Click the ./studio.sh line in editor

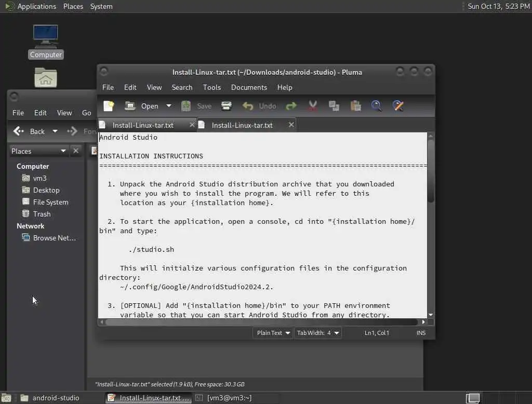click(151, 250)
